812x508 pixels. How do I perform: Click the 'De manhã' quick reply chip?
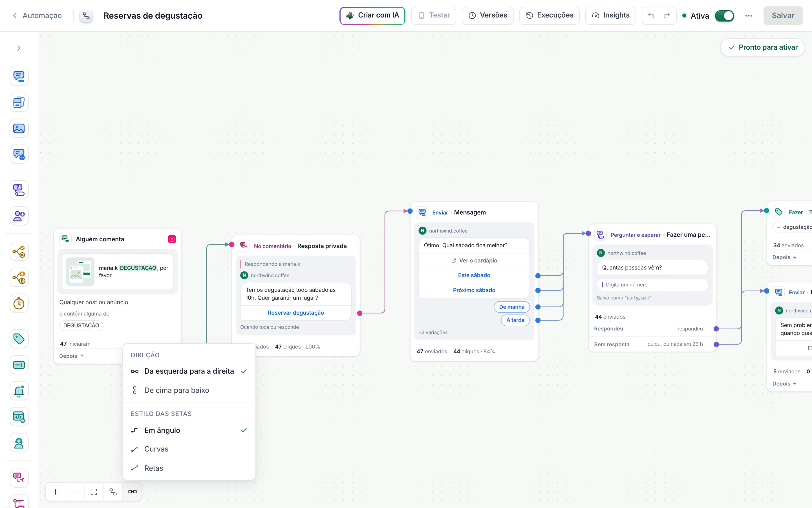pos(512,307)
